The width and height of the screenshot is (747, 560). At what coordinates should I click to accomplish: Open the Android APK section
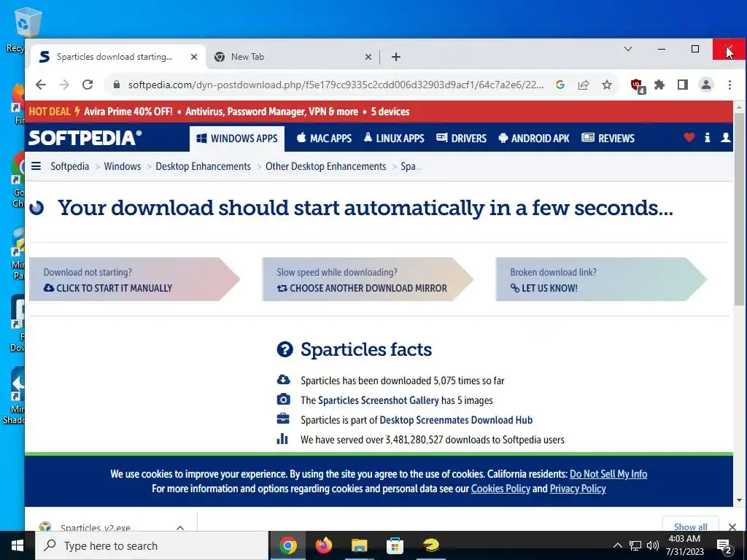(534, 139)
